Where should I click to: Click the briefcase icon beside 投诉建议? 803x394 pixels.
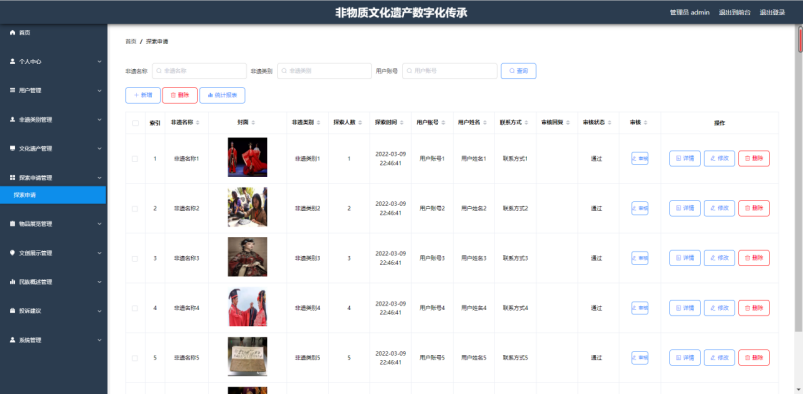(x=13, y=311)
